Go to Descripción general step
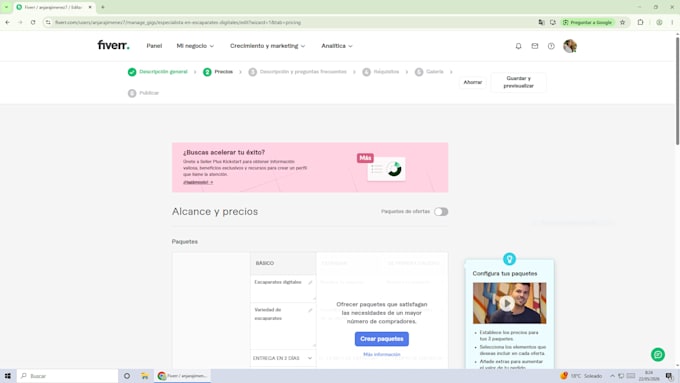 click(x=158, y=72)
